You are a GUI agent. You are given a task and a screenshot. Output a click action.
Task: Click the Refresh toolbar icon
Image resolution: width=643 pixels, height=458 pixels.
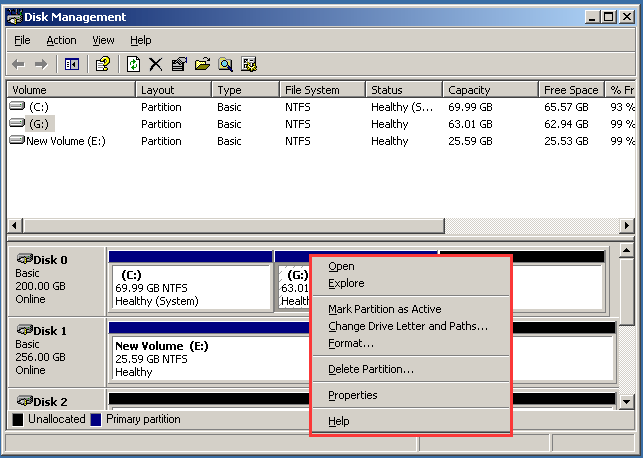pos(133,64)
